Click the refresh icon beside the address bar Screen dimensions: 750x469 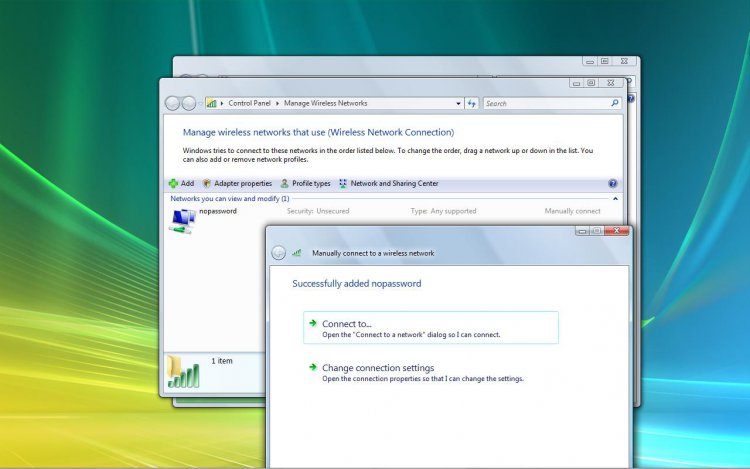[x=472, y=103]
